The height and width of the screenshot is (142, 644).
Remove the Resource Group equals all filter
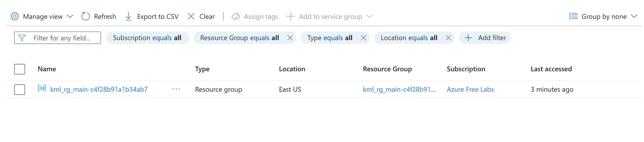pos(290,38)
